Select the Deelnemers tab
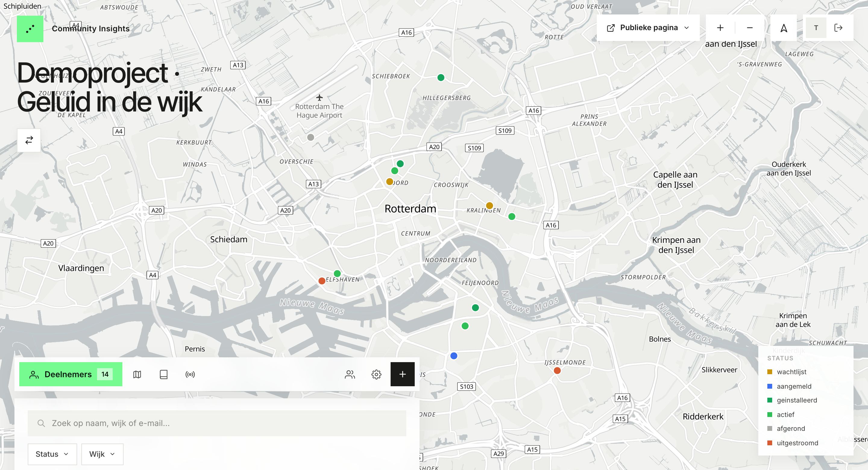 click(x=71, y=374)
